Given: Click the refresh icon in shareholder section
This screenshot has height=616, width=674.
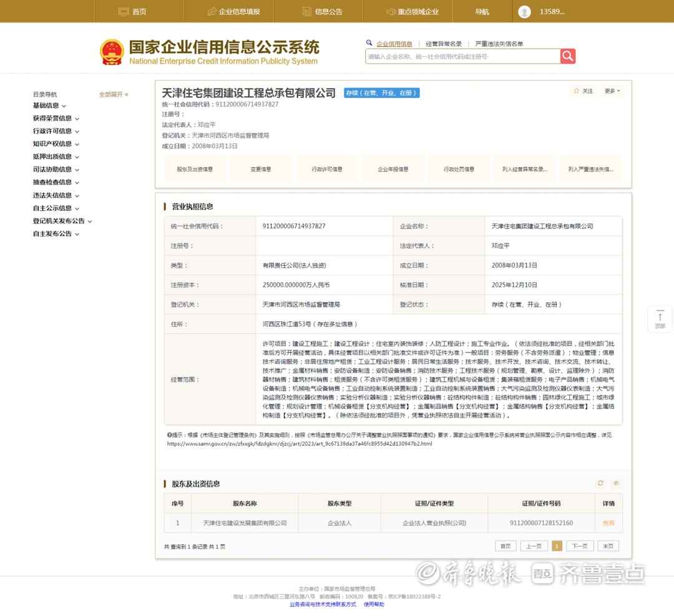Looking at the screenshot, I should 600,483.
